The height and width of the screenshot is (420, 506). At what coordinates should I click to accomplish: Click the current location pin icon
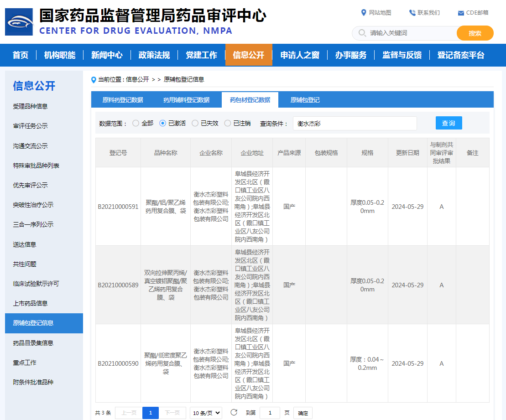[x=94, y=80]
